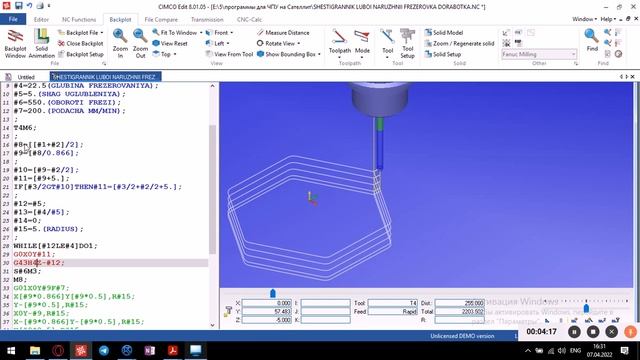Open the Help menu dropdown
This screenshot has height=360, width=640.
tap(609, 19)
